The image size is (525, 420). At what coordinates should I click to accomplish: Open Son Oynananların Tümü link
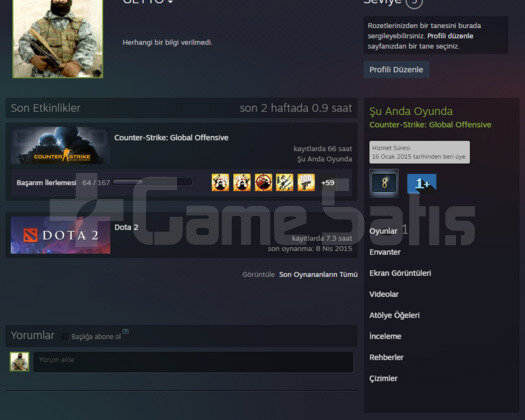(x=318, y=275)
